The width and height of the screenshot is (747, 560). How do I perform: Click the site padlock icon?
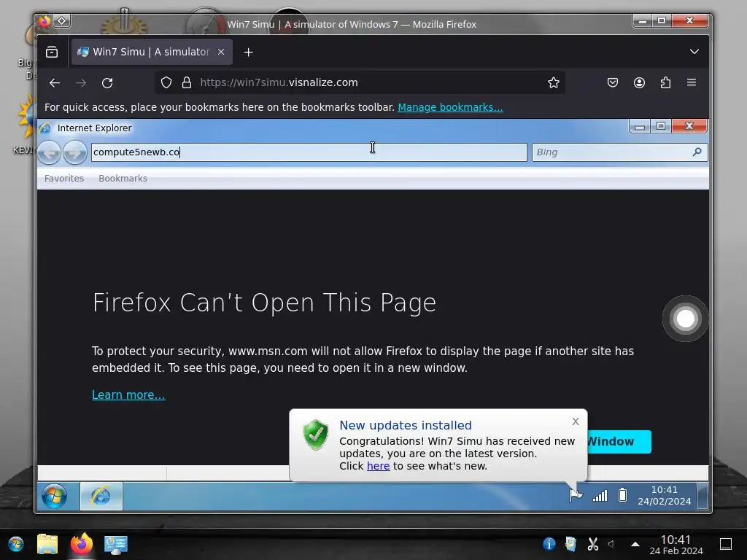(x=187, y=82)
